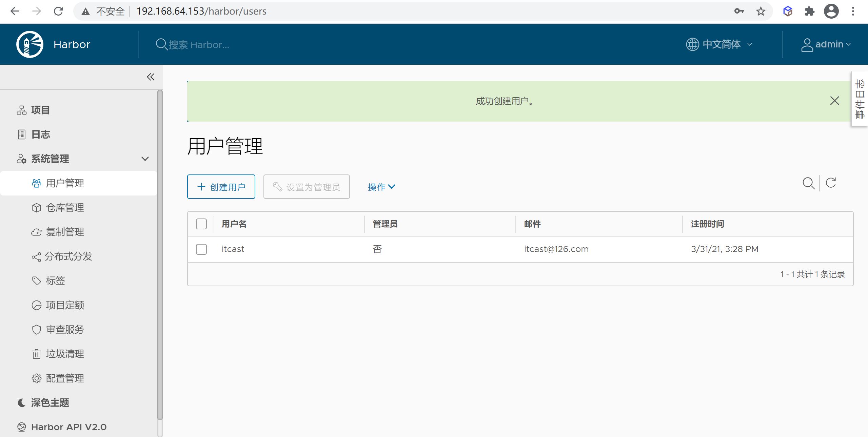
Task: Open the admin account dropdown
Action: coord(826,44)
